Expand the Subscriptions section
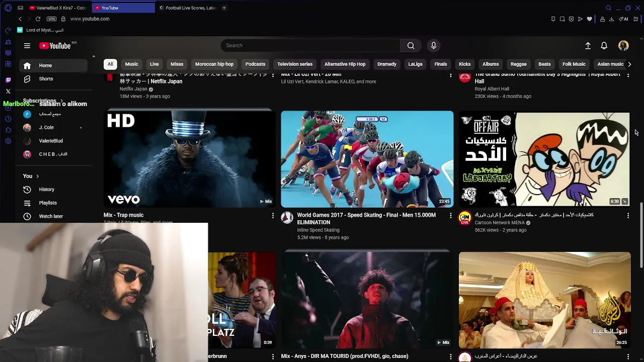 tap(43, 101)
